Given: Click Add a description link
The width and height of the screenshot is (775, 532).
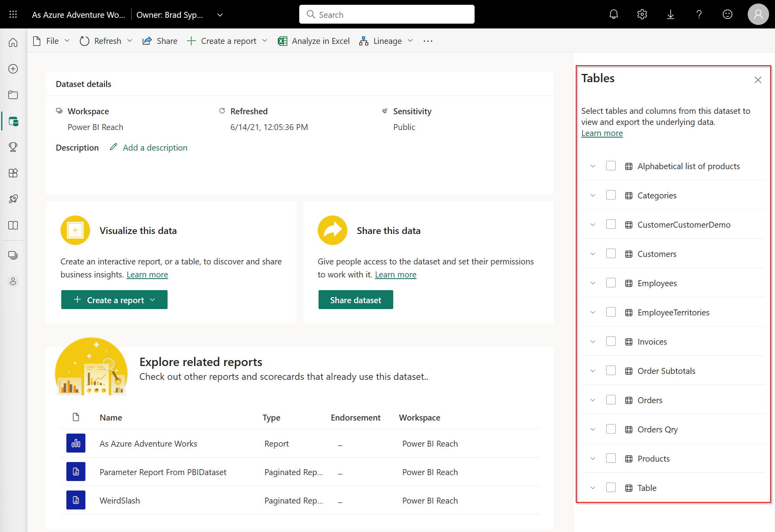Looking at the screenshot, I should point(155,147).
